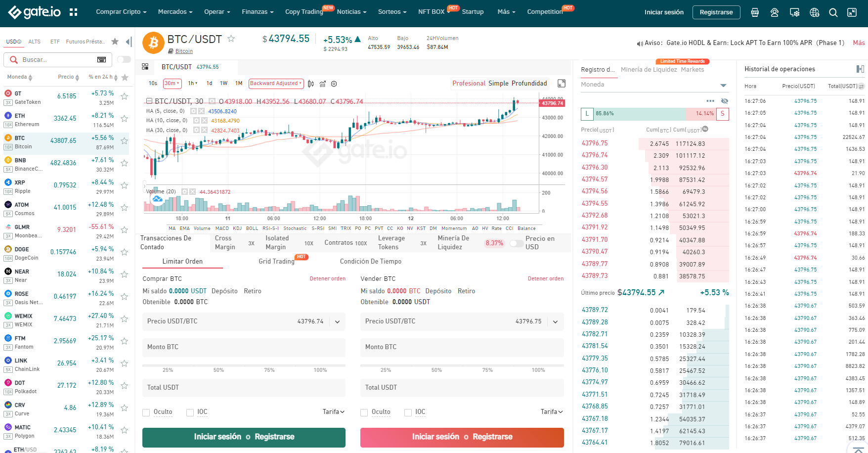
Task: Open the Backward Adjusted dropdown
Action: 276,84
